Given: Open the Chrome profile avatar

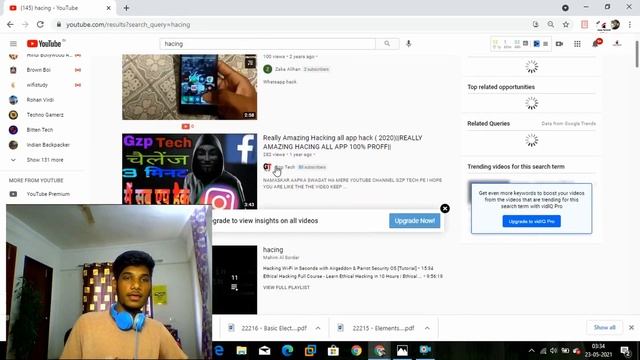Looking at the screenshot, I should [615, 24].
